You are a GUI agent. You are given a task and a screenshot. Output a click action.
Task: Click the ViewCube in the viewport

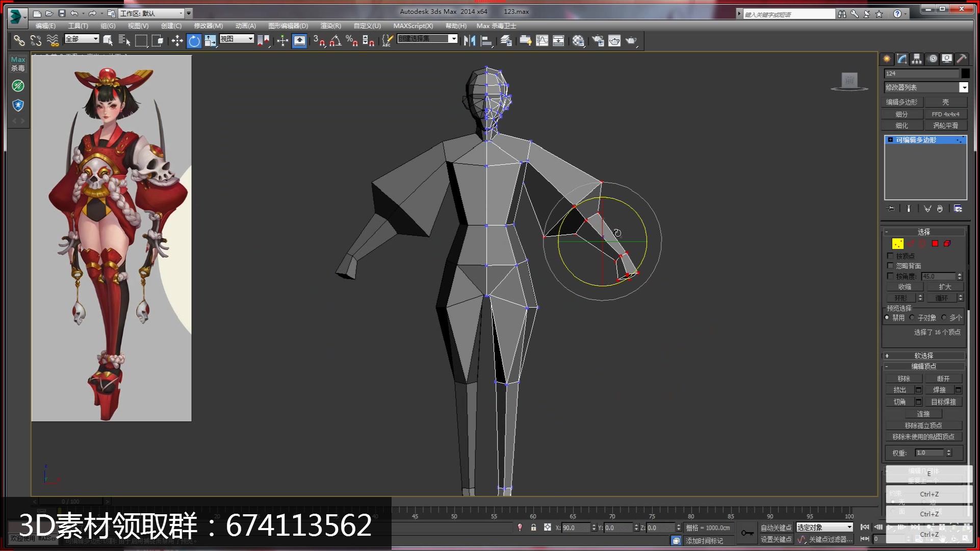849,81
